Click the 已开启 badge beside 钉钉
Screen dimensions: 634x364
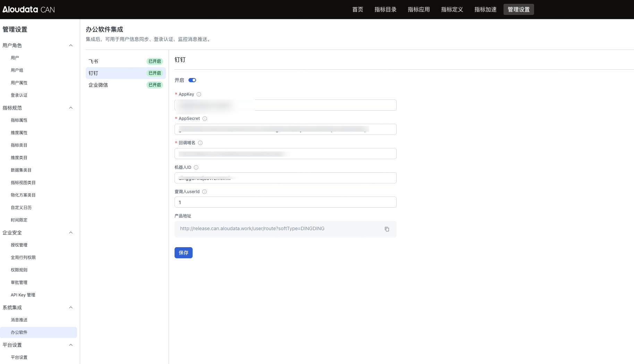pyautogui.click(x=155, y=73)
